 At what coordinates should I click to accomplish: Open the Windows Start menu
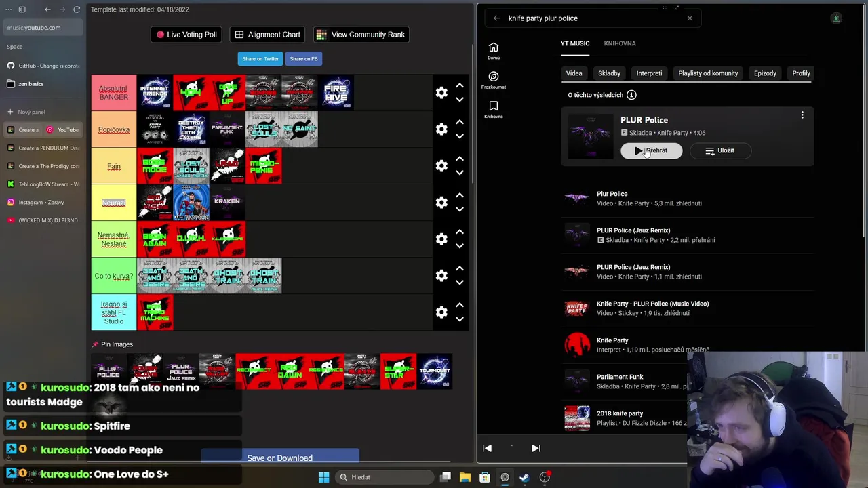tap(323, 477)
